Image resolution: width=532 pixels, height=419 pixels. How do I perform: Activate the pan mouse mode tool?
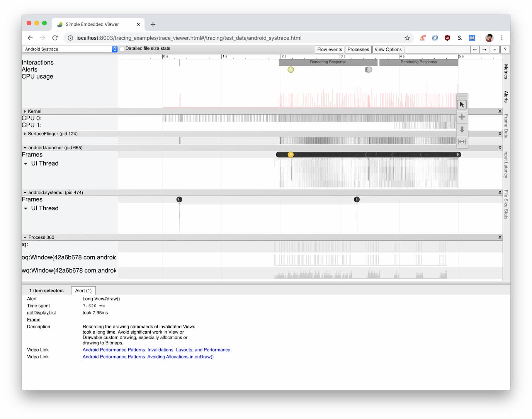pyautogui.click(x=462, y=117)
